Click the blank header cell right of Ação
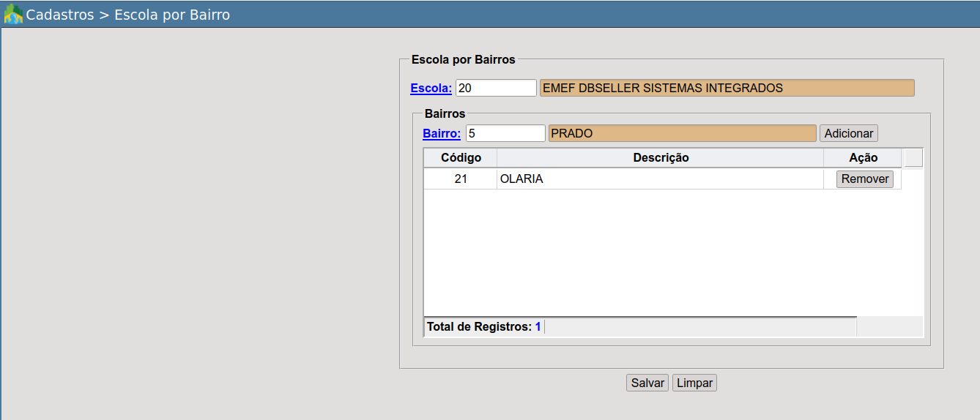Screen dimensions: 980x420 (x=913, y=158)
